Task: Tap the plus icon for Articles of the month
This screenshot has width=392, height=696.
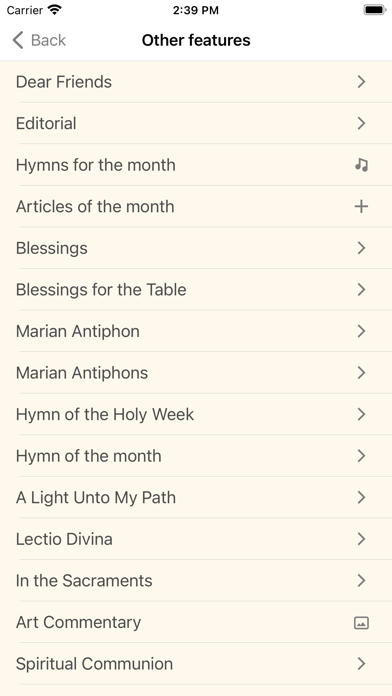Action: pos(361,206)
